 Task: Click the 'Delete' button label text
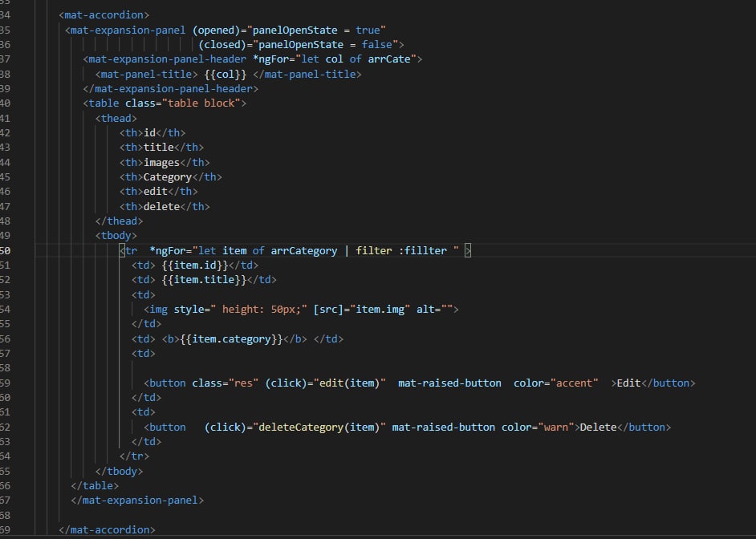point(599,428)
